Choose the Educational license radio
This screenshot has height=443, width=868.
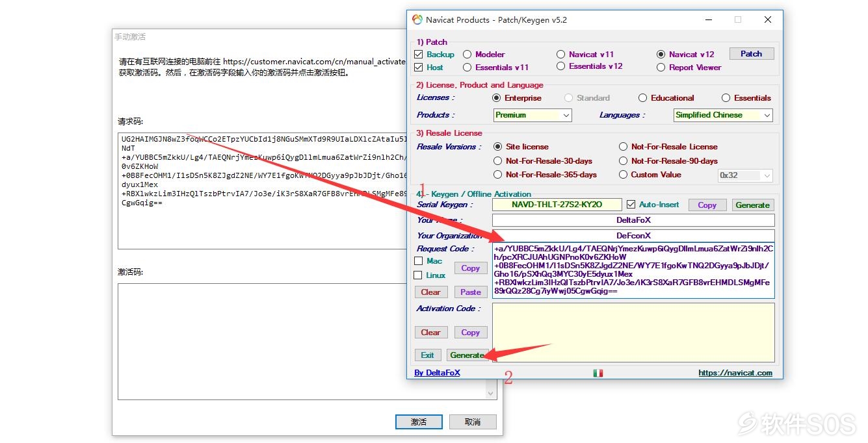click(x=643, y=98)
